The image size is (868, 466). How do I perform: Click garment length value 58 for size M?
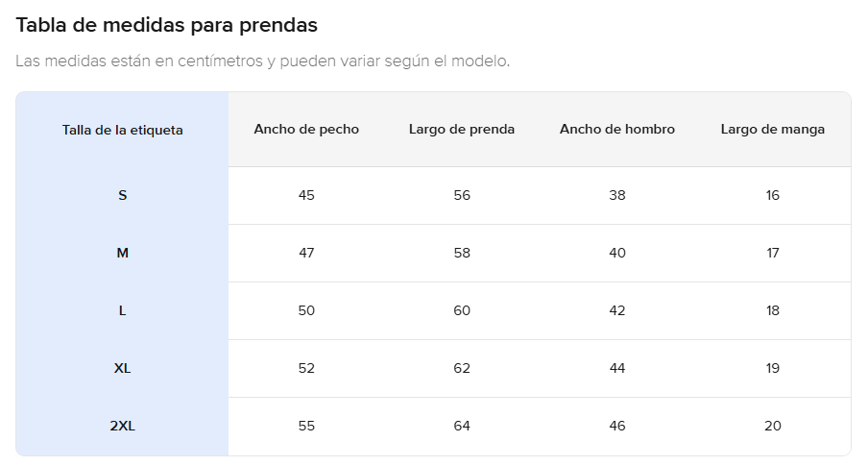pyautogui.click(x=462, y=253)
